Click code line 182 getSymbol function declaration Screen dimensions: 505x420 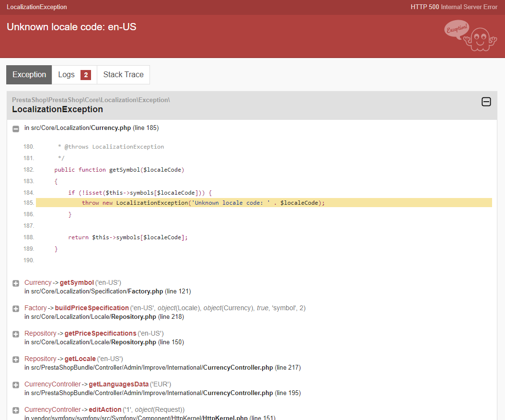pos(119,170)
